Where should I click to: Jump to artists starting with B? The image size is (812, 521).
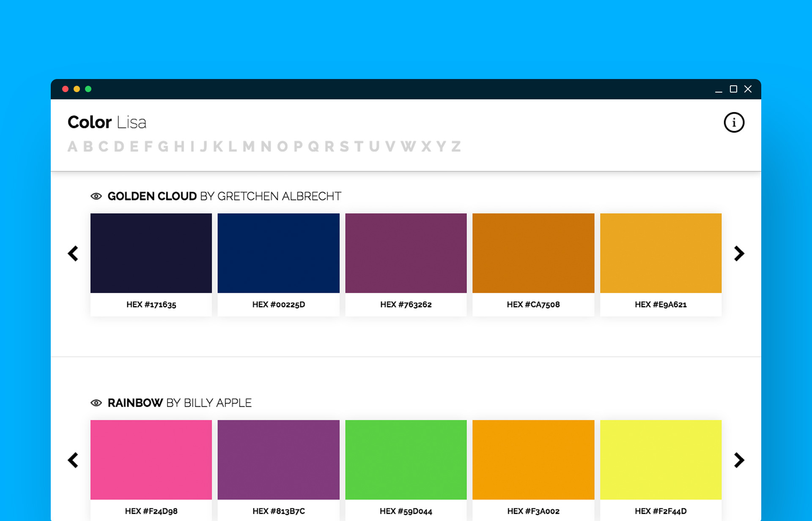tap(88, 147)
